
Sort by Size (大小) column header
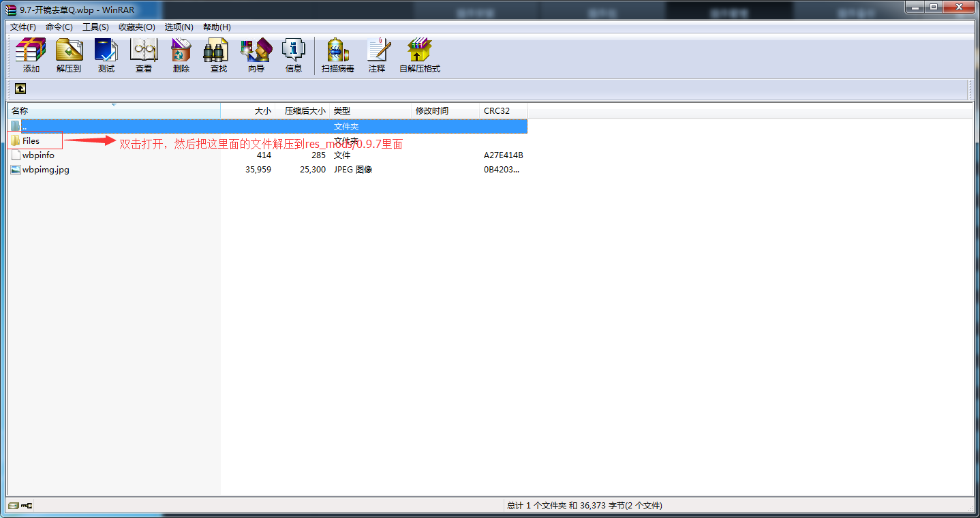[248, 110]
